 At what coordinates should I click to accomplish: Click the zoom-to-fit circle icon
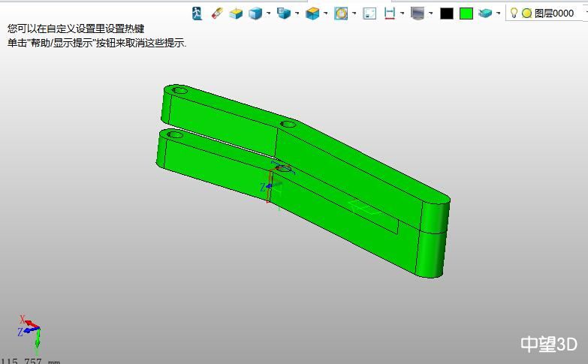(x=341, y=13)
